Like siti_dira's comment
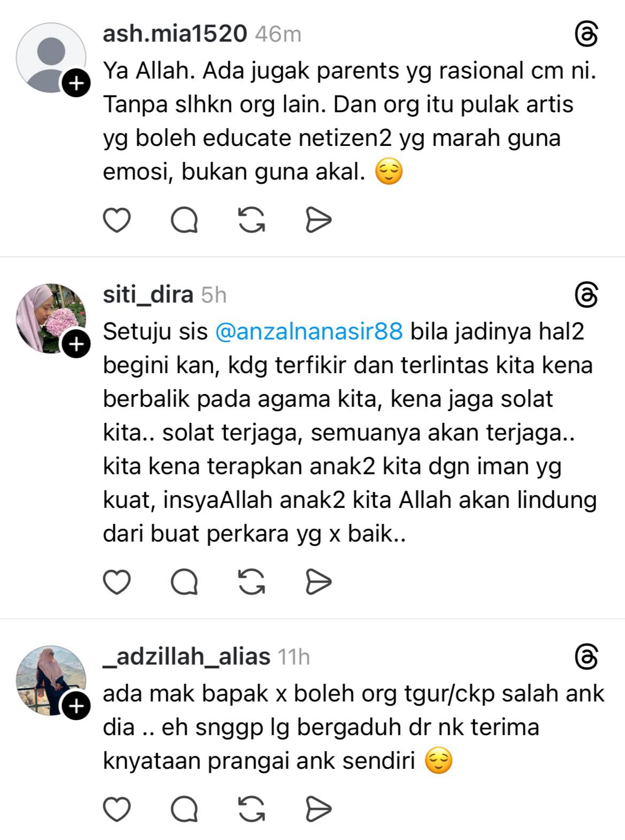The image size is (625, 840). (x=117, y=582)
